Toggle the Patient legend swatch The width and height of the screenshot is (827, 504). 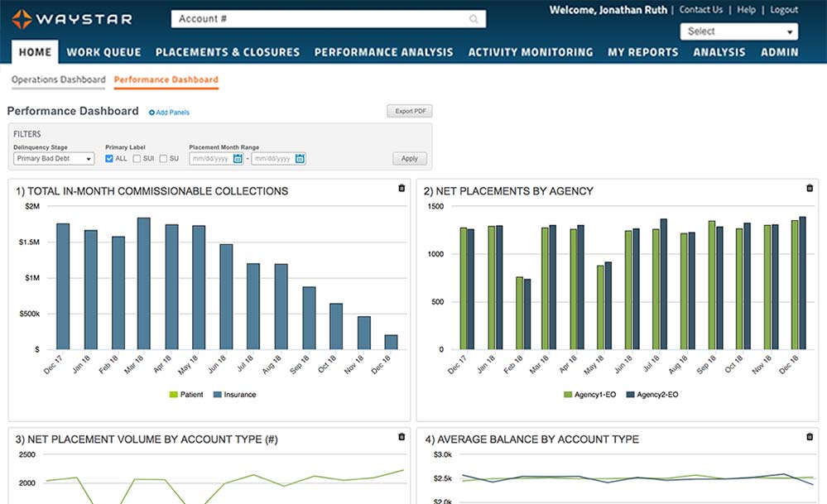[x=174, y=394]
